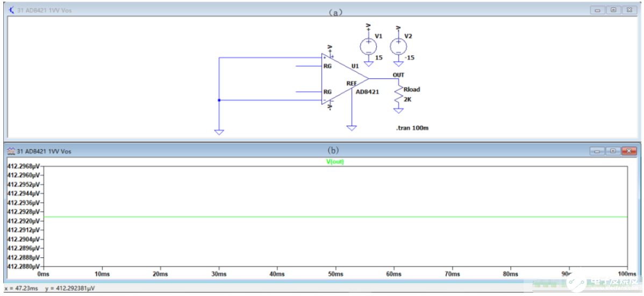This screenshot has height=296, width=644.
Task: Click the schematic window title text
Action: (x=44, y=10)
